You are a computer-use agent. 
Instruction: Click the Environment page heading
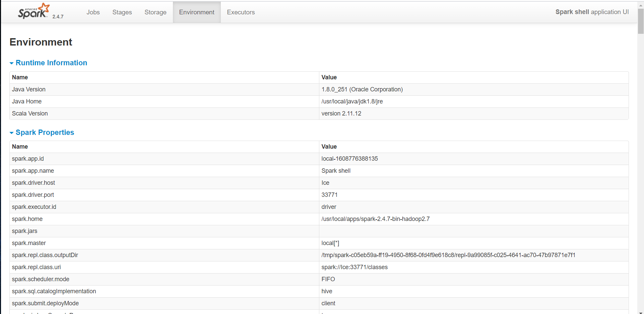(x=41, y=42)
